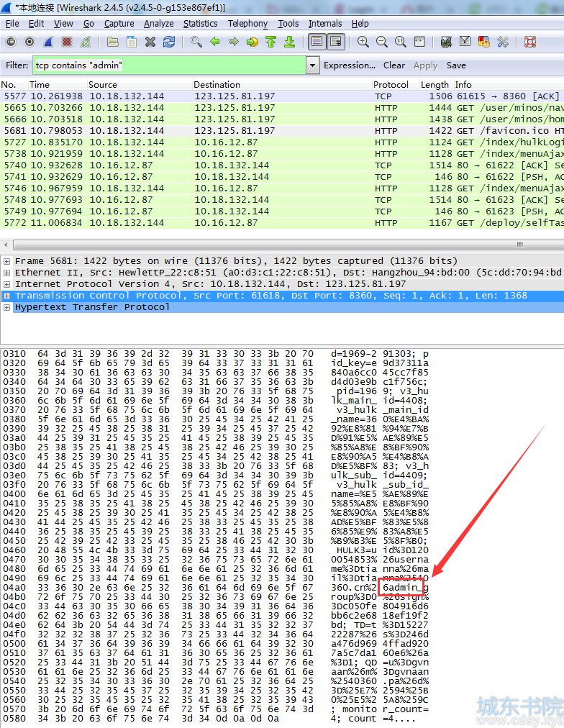Open the filter history dropdown arrow
Viewport: 564px width, 728px height.
[x=312, y=65]
